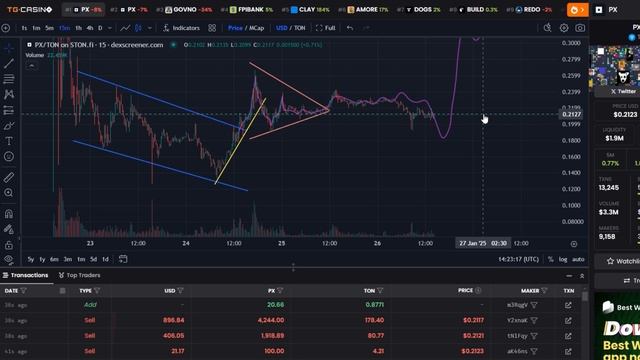
Task: Set chart range to 5y
Action: pyautogui.click(x=31, y=259)
